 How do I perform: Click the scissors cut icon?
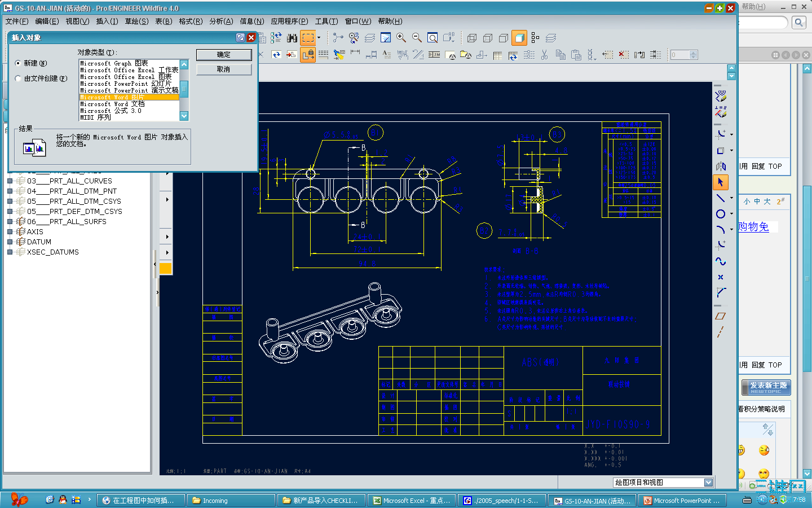[544, 55]
